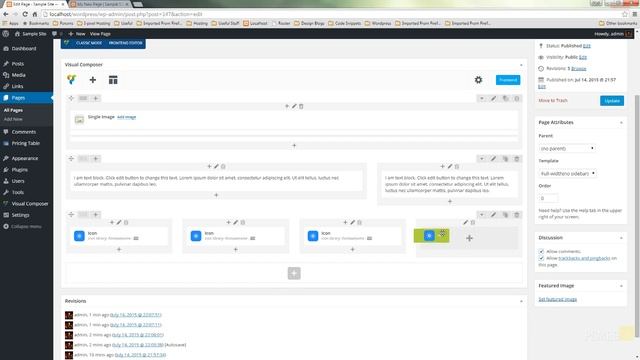Select Add New under Pages
The image size is (640, 360).
coord(13,119)
